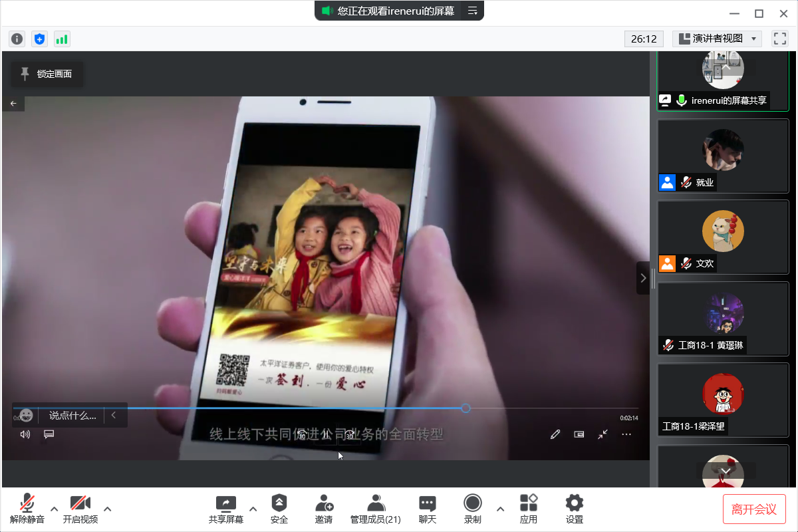Open the emoji reaction face icon
This screenshot has height=532, width=798.
pos(26,415)
